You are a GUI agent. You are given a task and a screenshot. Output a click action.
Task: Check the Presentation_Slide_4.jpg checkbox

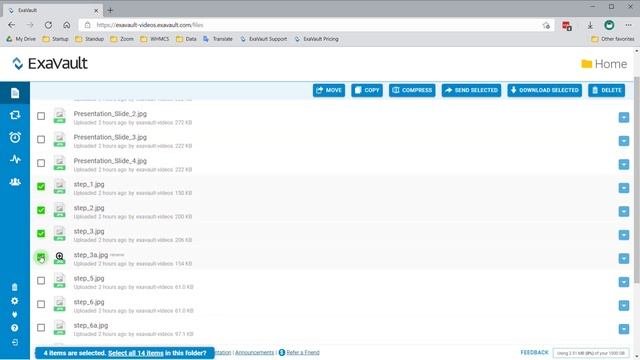pos(41,163)
